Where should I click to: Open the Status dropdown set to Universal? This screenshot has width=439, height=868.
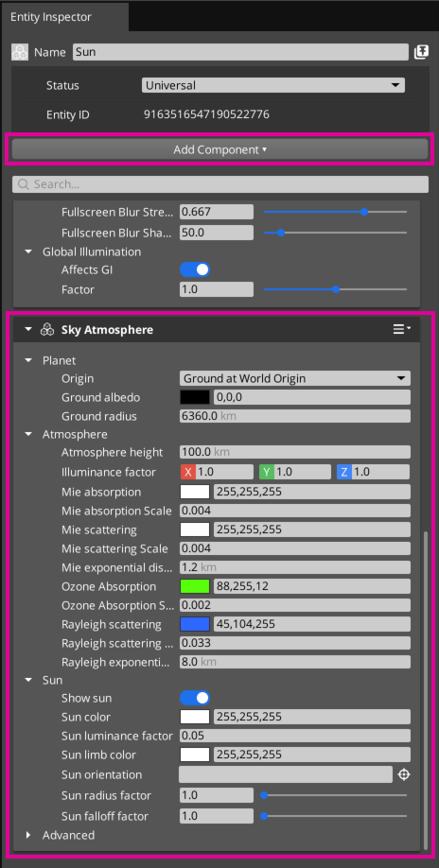click(x=272, y=85)
